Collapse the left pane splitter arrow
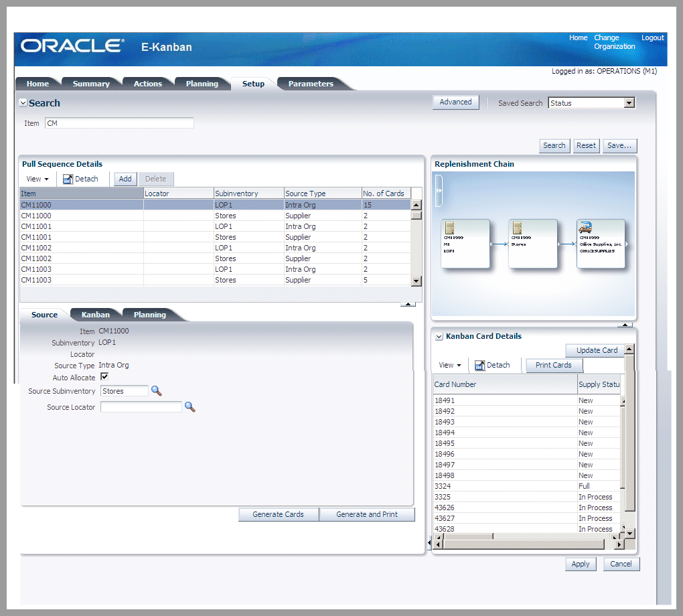 (x=429, y=543)
